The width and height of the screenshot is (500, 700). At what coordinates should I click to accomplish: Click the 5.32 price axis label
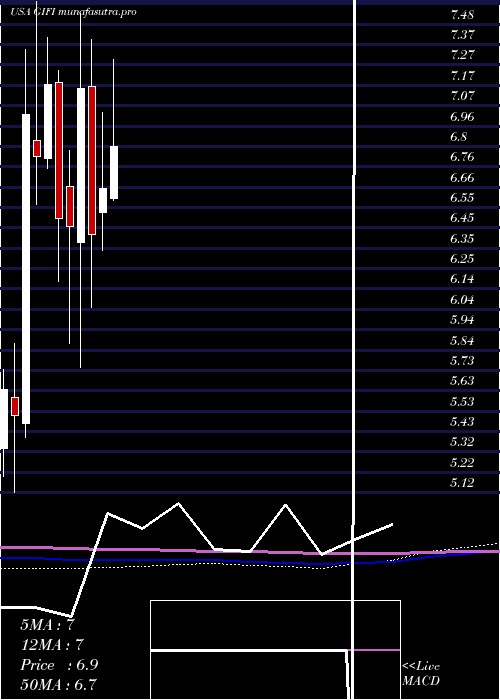tap(462, 442)
